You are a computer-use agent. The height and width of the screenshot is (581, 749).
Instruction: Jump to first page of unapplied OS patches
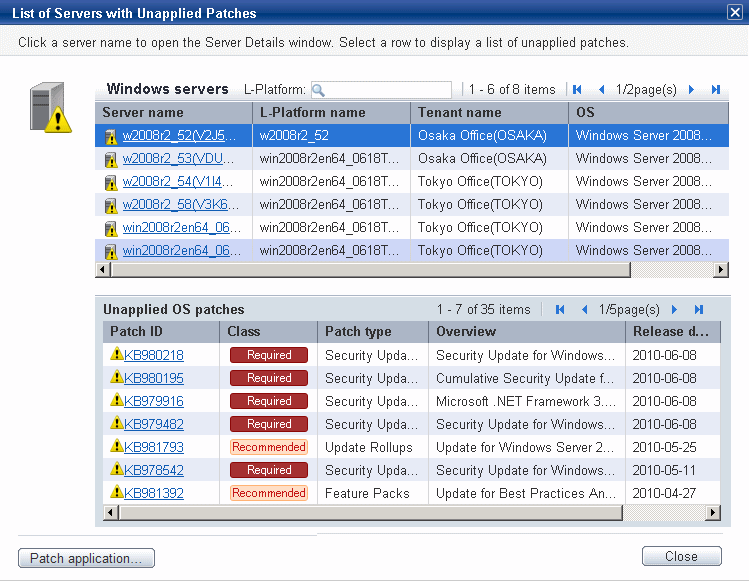[560, 310]
